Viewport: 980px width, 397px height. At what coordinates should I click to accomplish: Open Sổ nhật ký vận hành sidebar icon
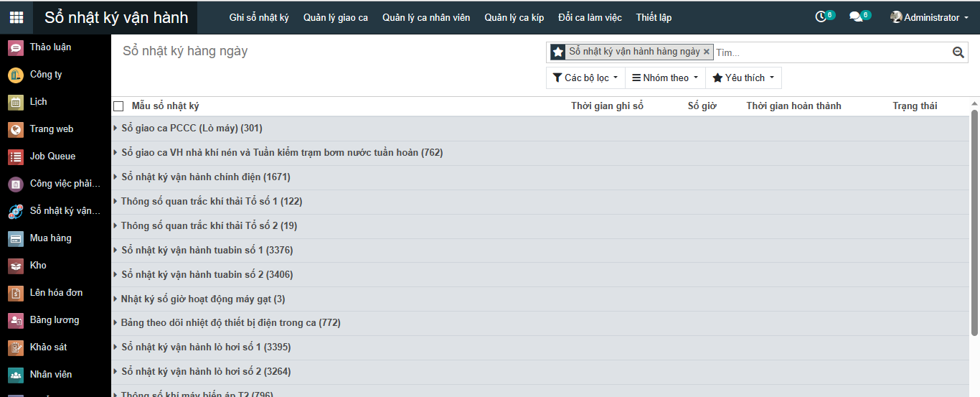[16, 211]
